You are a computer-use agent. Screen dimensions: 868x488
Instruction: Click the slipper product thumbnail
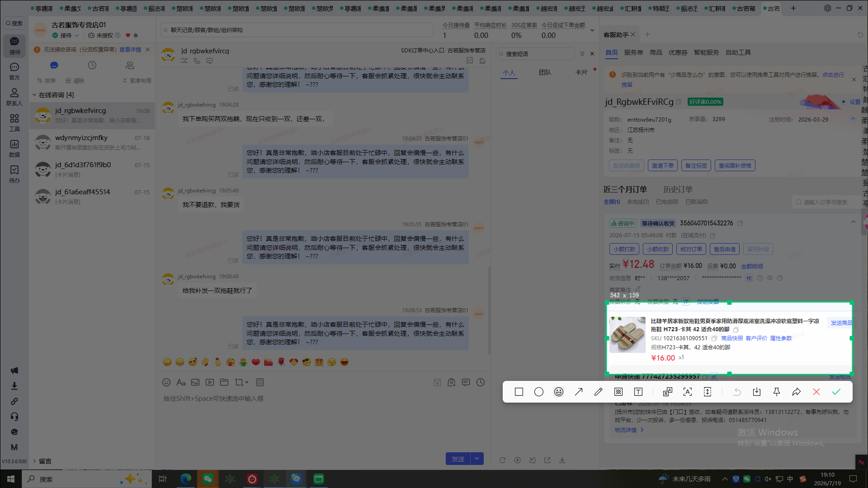(x=627, y=335)
